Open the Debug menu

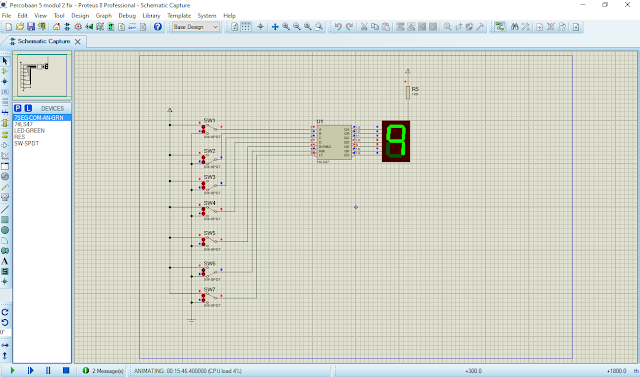click(127, 16)
